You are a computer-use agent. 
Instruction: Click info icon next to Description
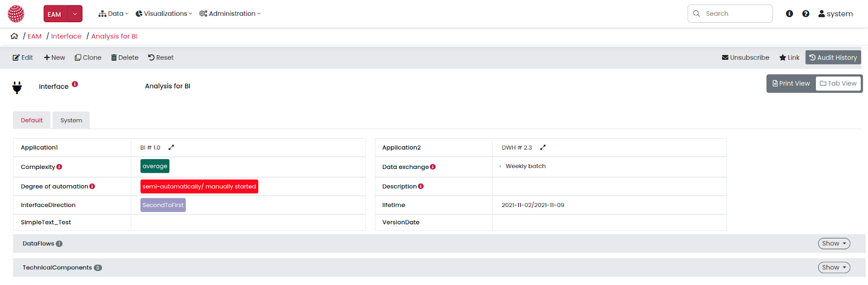[x=421, y=186]
